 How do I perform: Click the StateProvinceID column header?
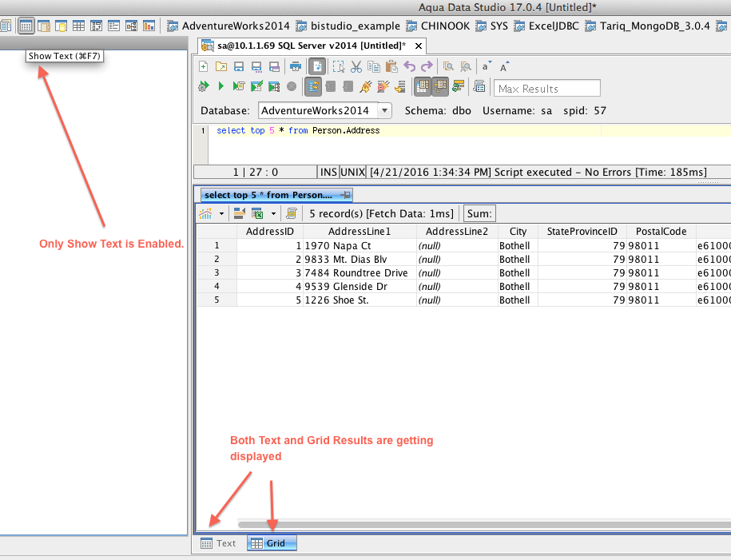click(582, 232)
